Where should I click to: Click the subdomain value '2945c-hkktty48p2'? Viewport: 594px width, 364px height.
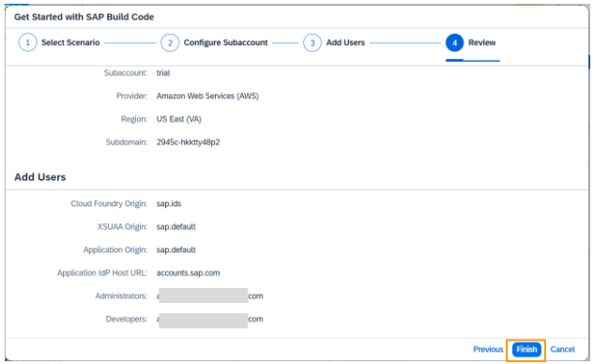pos(189,142)
